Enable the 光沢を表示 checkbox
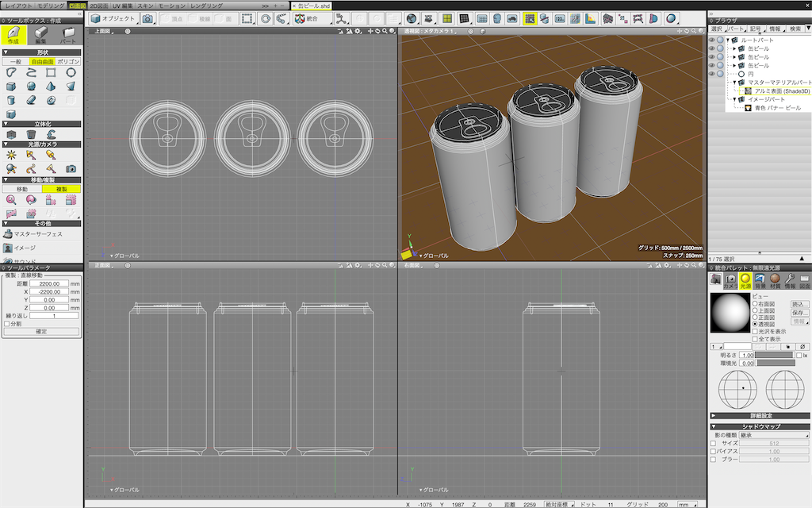 click(755, 331)
